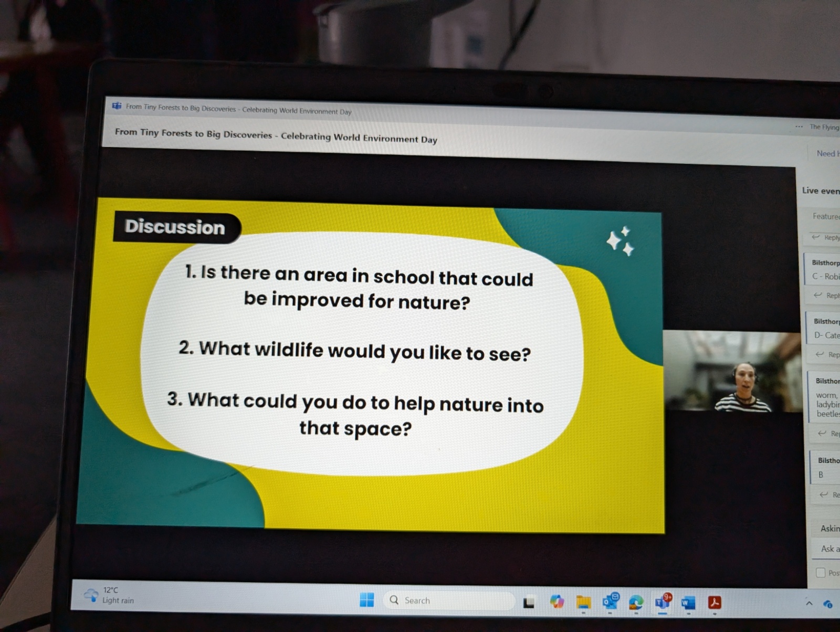
Task: Click the 'Light rain' weather text
Action: (118, 601)
